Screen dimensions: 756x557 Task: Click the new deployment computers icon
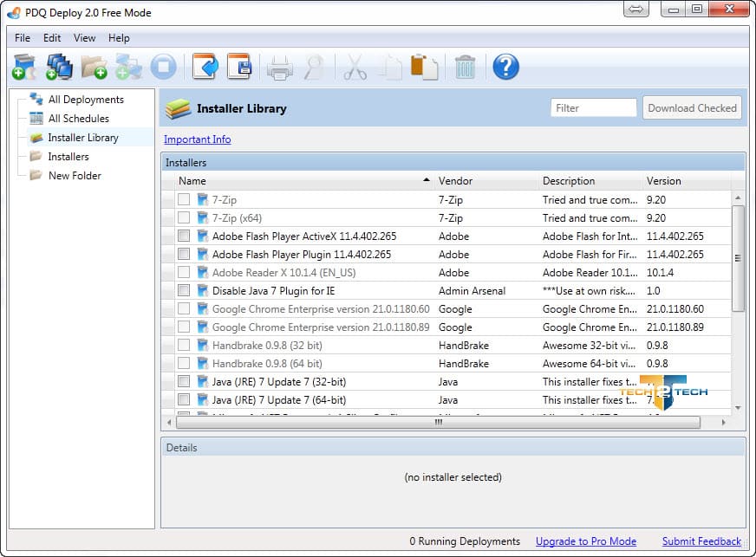[59, 67]
